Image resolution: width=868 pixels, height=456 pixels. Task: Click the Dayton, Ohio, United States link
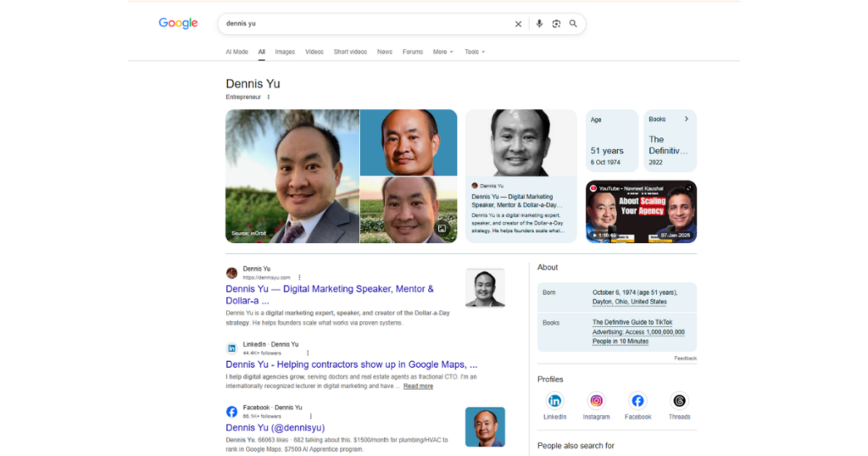(x=630, y=302)
